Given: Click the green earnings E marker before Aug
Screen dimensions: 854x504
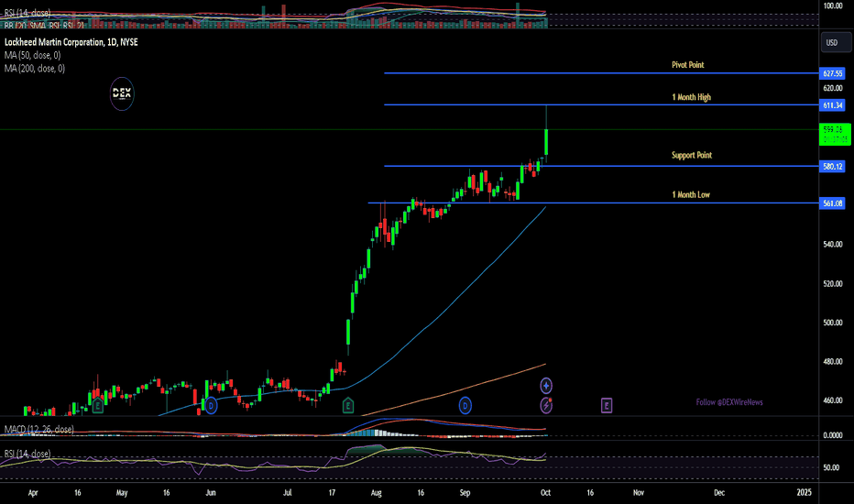Looking at the screenshot, I should (347, 405).
